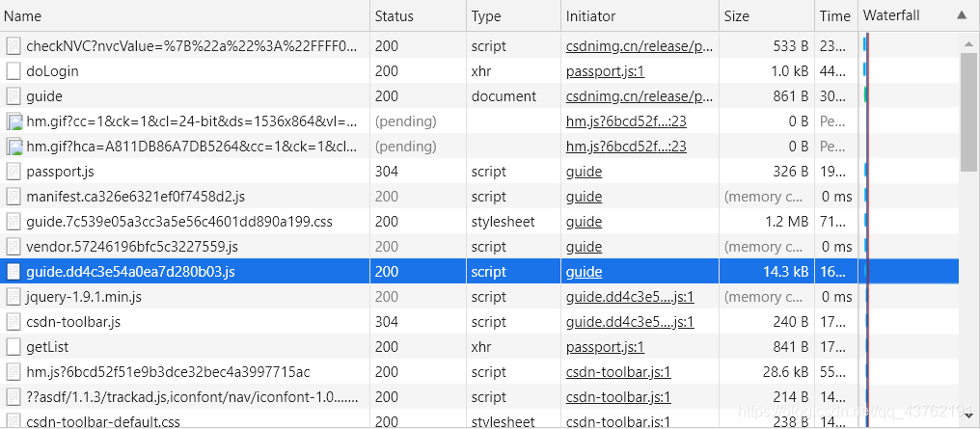Image resolution: width=980 pixels, height=429 pixels.
Task: Open csdn-toolbar.js:1 initiator for trackad.js
Action: [618, 397]
